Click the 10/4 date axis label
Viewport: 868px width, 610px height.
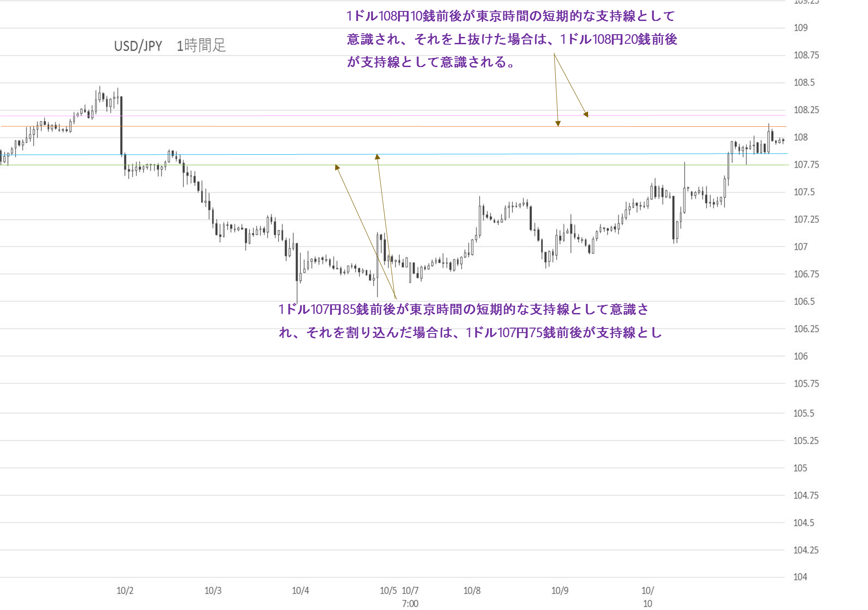pyautogui.click(x=300, y=591)
